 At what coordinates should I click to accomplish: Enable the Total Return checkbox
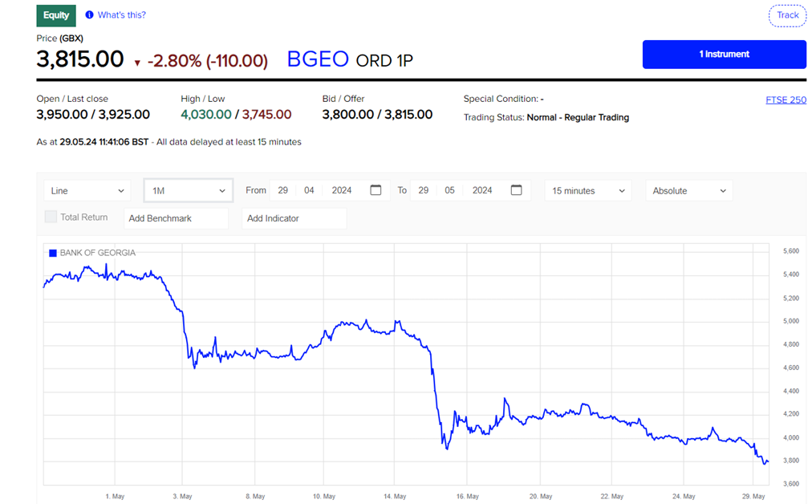(x=51, y=217)
